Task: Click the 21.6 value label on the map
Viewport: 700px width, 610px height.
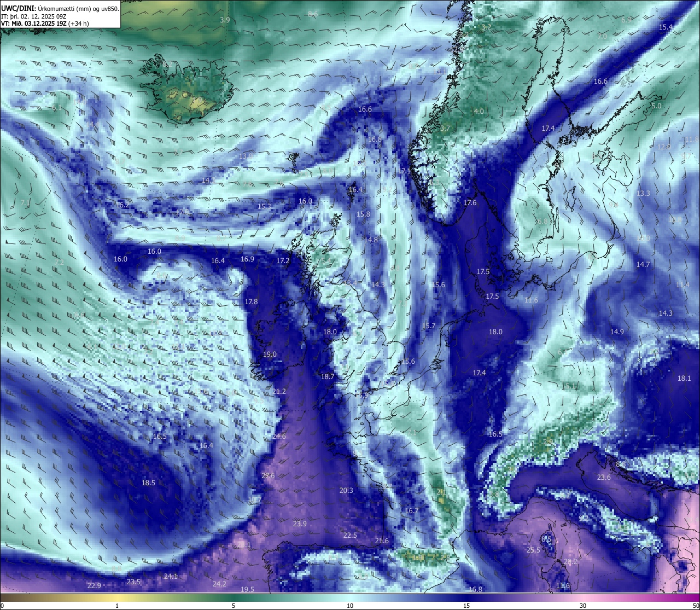Action: click(382, 541)
